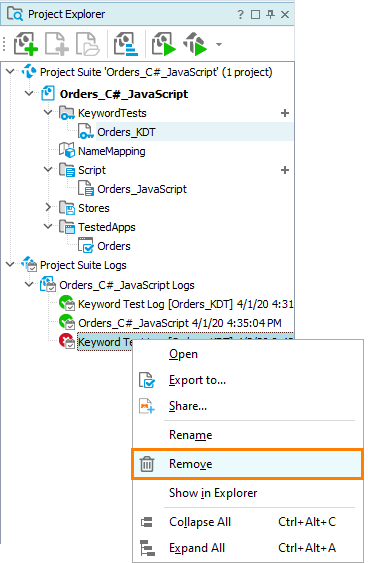Click the Run Project Suite toolbar icon

pos(163,44)
